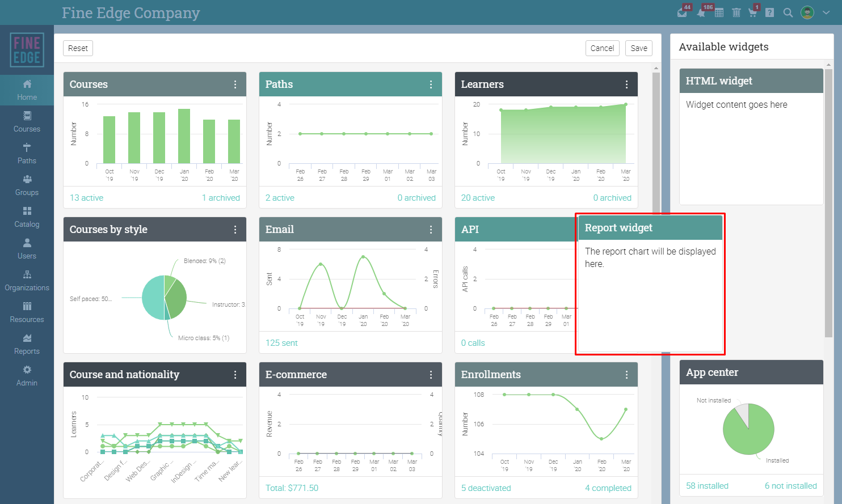Select Groups in the left navigation

coord(27,185)
